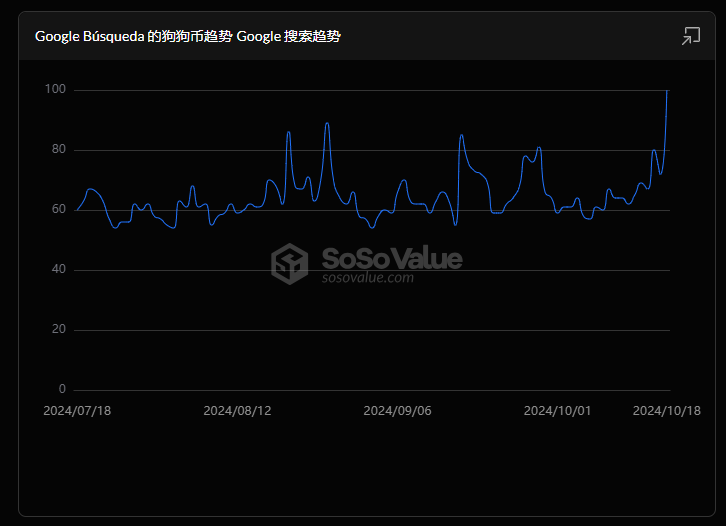Click the 80 value on y-axis
This screenshot has height=526, width=726.
pos(58,150)
